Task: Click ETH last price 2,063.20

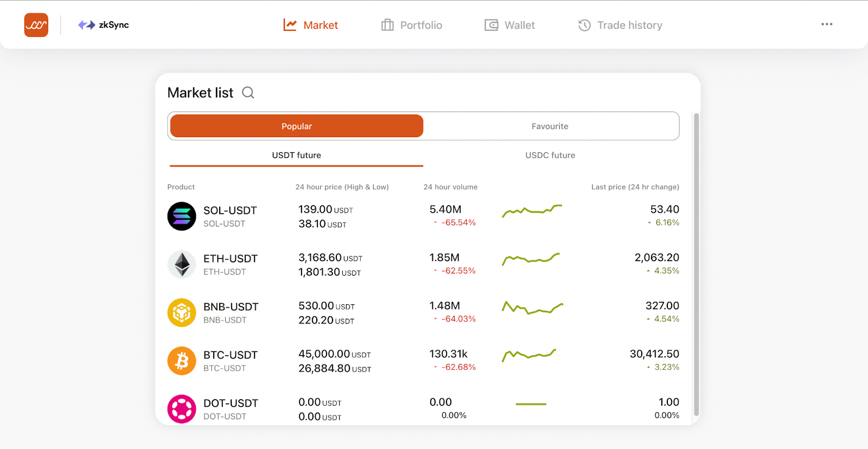Action: point(657,258)
